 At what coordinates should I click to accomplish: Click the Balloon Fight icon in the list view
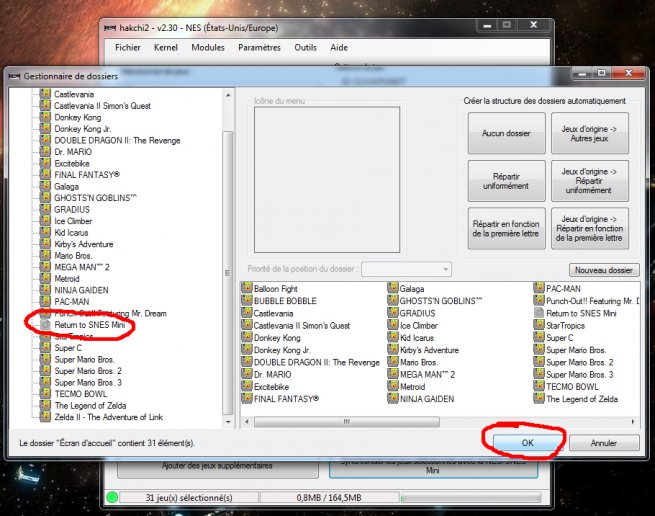[x=247, y=288]
